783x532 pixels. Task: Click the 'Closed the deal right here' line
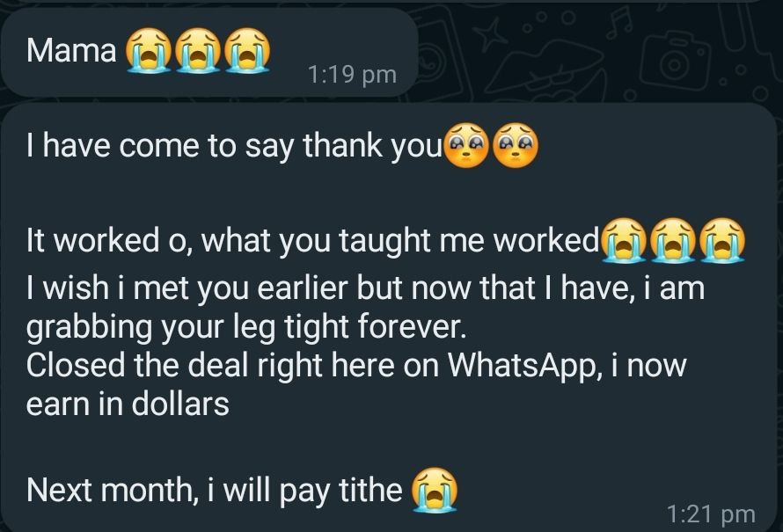tap(356, 366)
